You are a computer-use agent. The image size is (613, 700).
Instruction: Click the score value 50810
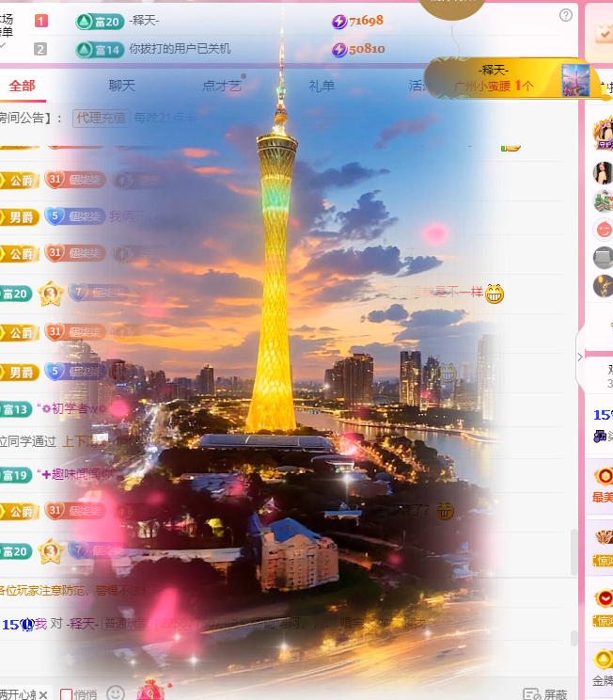[x=367, y=49]
